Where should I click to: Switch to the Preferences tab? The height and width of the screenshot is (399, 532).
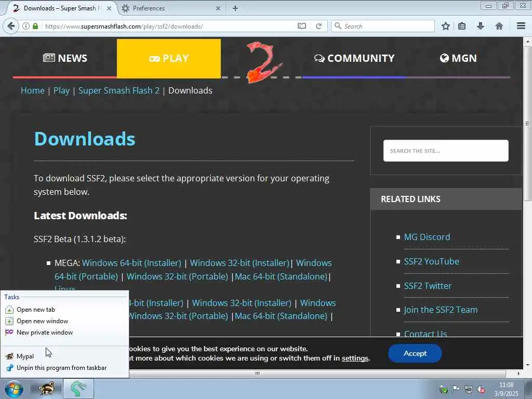[171, 8]
